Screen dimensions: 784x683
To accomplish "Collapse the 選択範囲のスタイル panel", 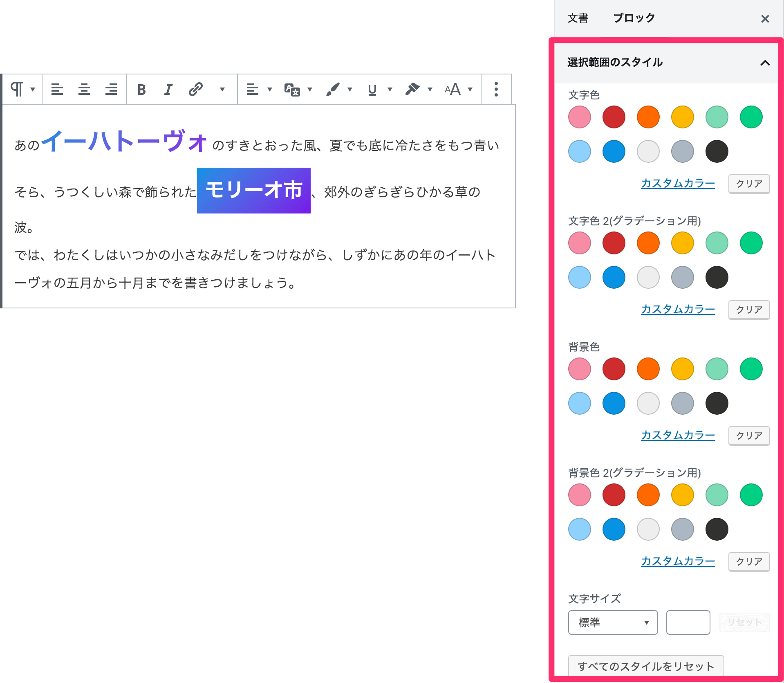I will (x=666, y=63).
